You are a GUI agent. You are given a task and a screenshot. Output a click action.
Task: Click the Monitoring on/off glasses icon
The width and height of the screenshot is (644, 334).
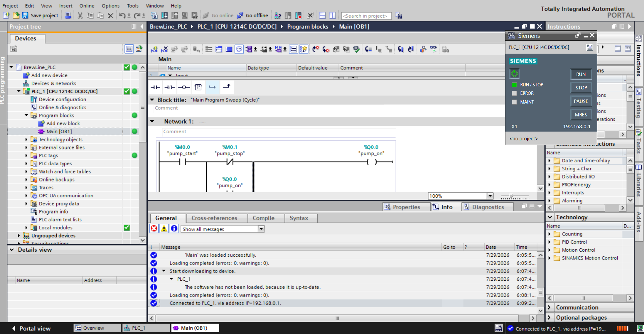tap(433, 49)
